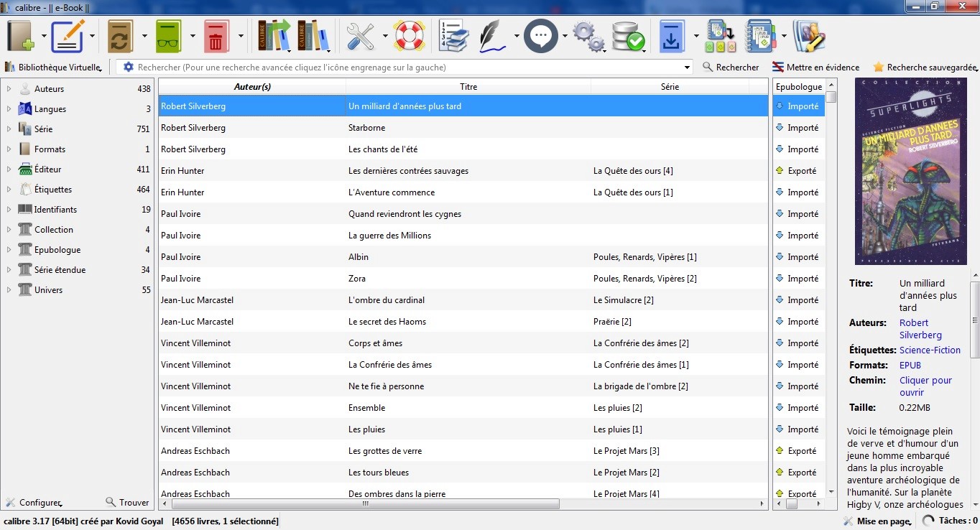Select Collection in the tag browser

pos(54,230)
